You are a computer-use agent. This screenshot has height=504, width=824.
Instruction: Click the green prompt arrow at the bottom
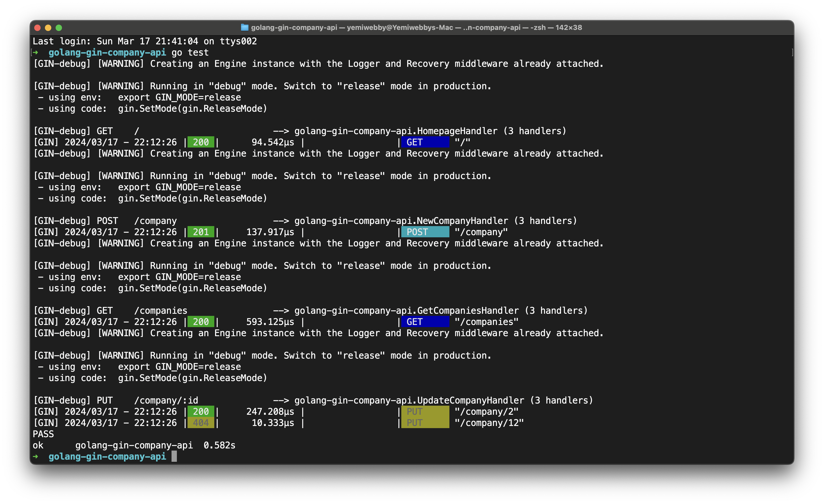[36, 456]
